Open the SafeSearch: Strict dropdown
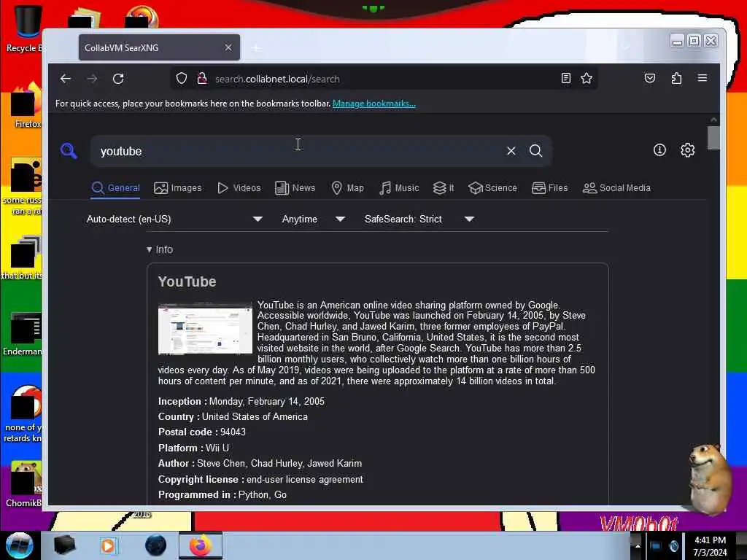 click(x=419, y=219)
